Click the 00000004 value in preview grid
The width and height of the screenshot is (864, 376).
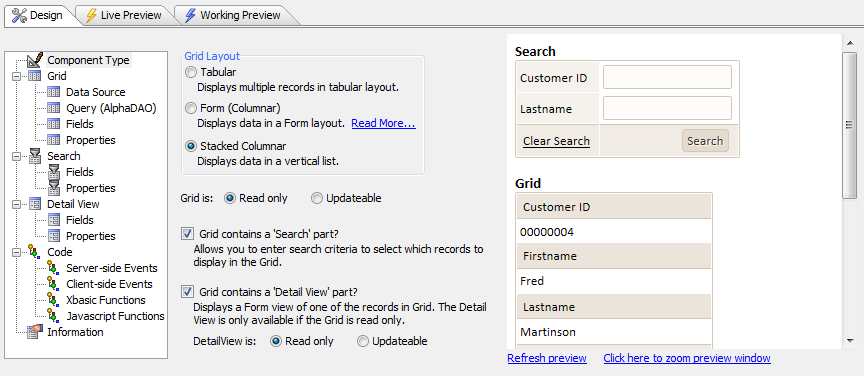pyautogui.click(x=547, y=233)
